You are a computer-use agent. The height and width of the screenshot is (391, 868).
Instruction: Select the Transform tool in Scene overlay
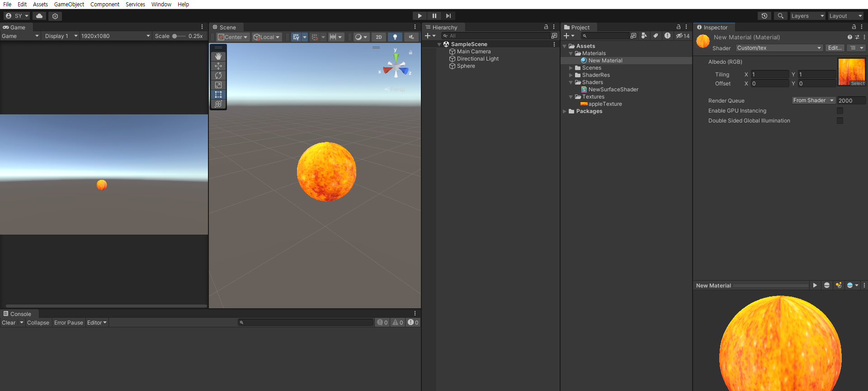pos(218,104)
